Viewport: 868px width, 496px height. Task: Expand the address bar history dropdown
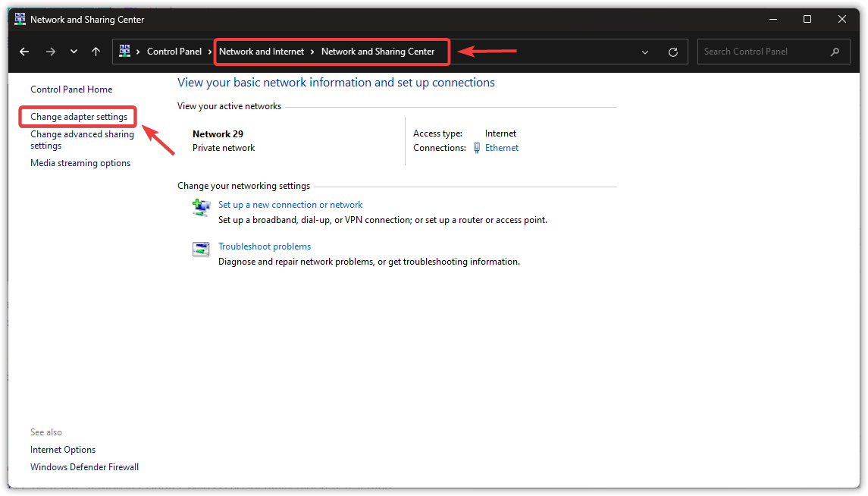645,52
